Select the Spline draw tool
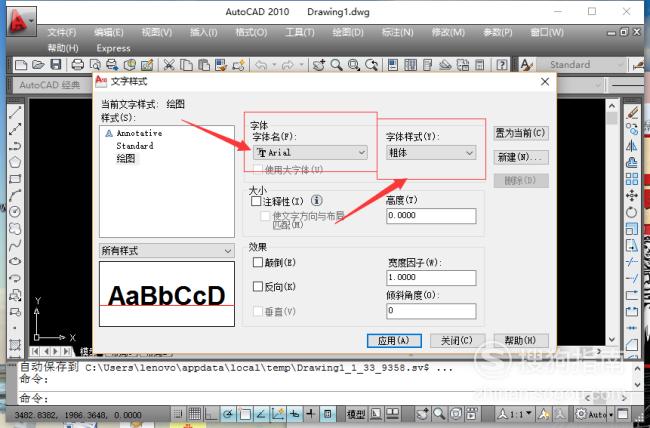The height and width of the screenshot is (428, 650). 15,245
